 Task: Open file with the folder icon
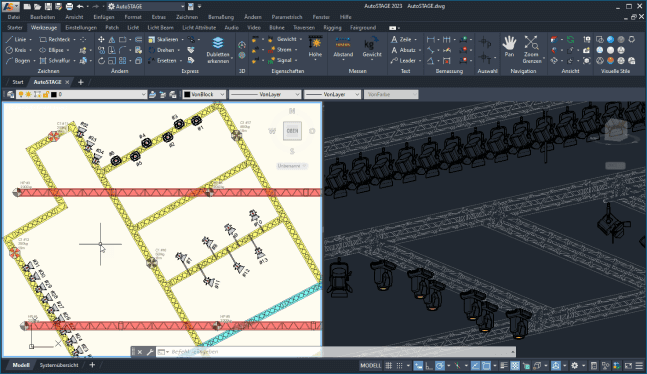pyautogui.click(x=38, y=7)
